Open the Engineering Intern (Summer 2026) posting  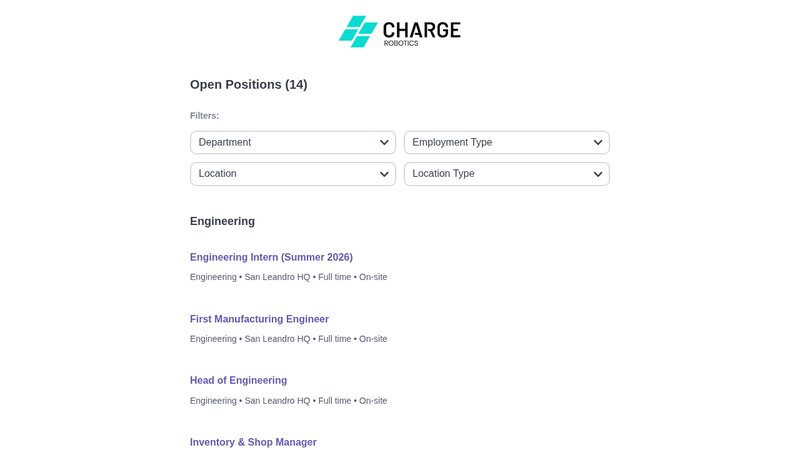[271, 257]
